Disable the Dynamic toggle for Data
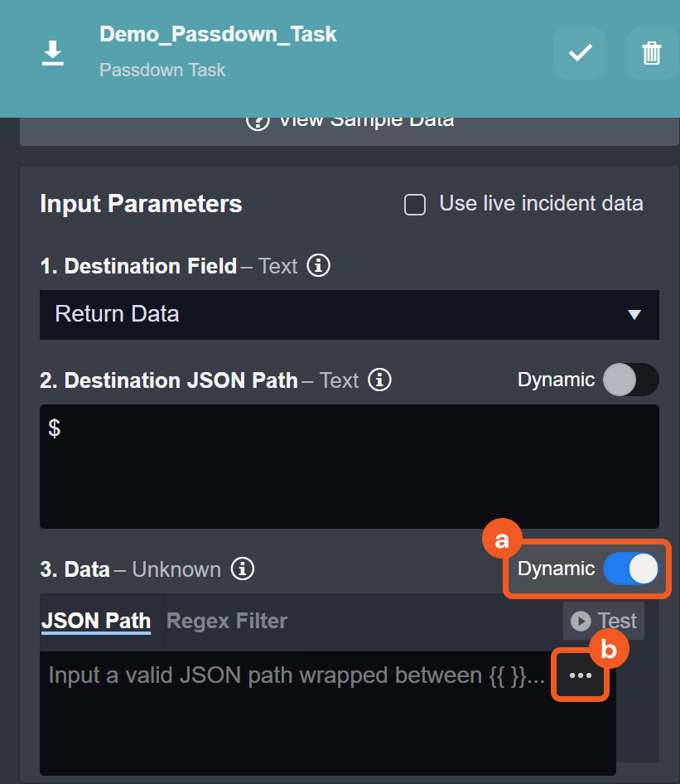Viewport: 680px width, 784px height. click(630, 569)
